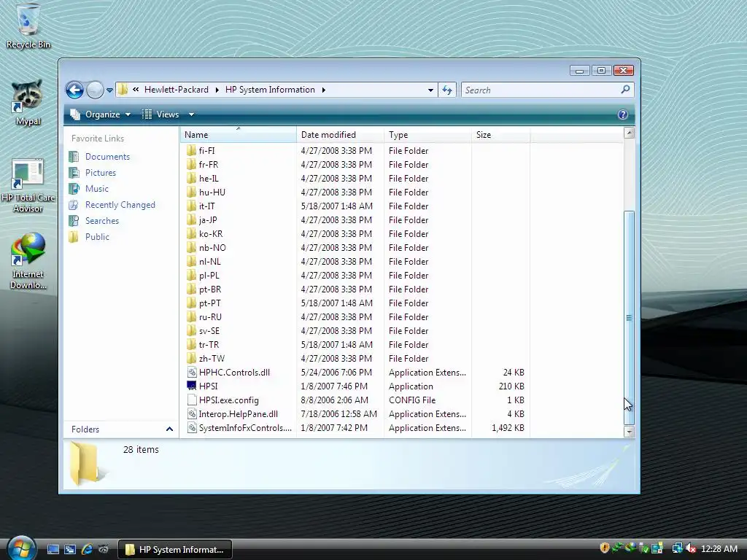
Task: Select the fi-FI folder icon
Action: (192, 150)
